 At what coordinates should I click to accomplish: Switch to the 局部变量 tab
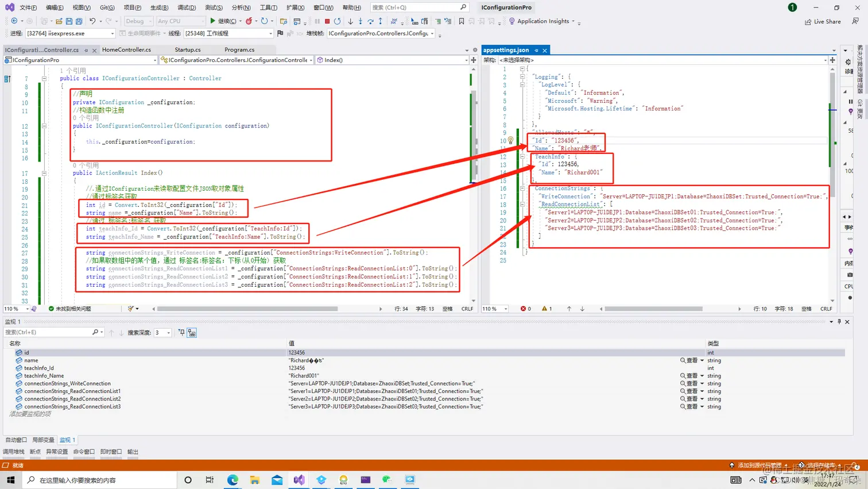pos(43,440)
